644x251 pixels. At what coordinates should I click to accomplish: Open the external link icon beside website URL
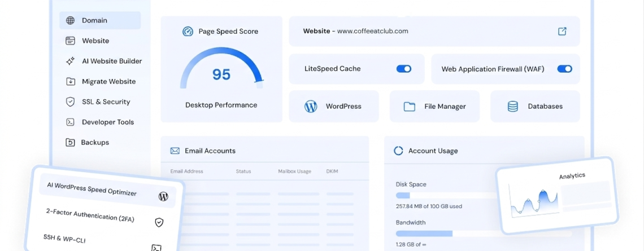click(562, 31)
